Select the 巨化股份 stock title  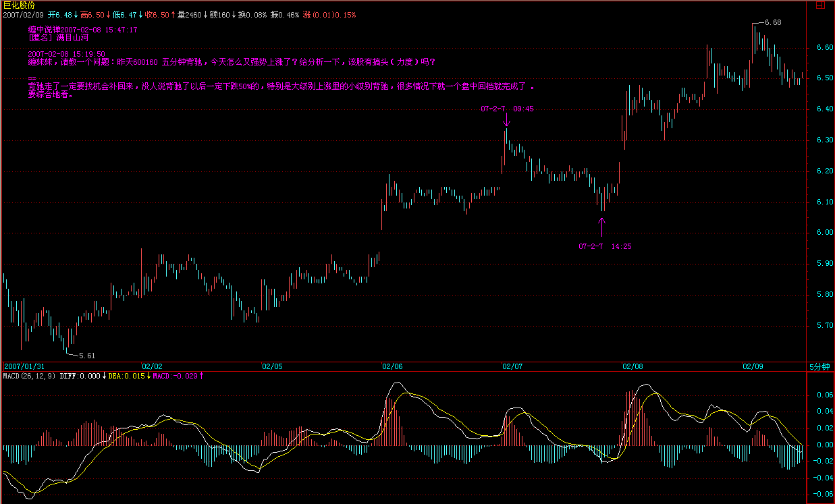click(19, 5)
